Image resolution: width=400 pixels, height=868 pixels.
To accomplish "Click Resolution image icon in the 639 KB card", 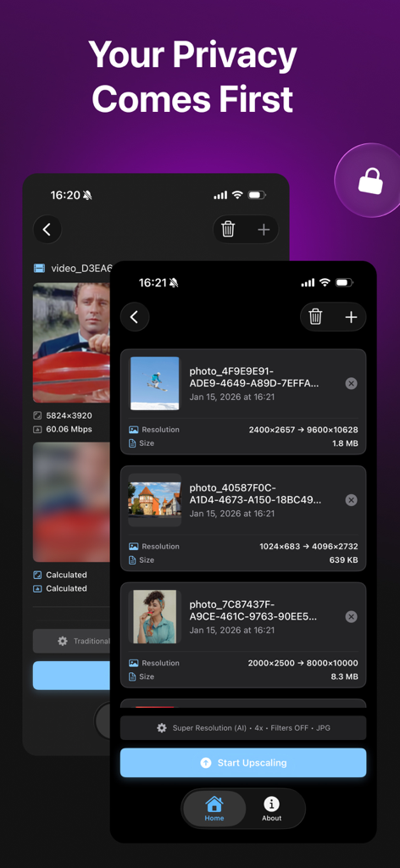I will (x=133, y=547).
